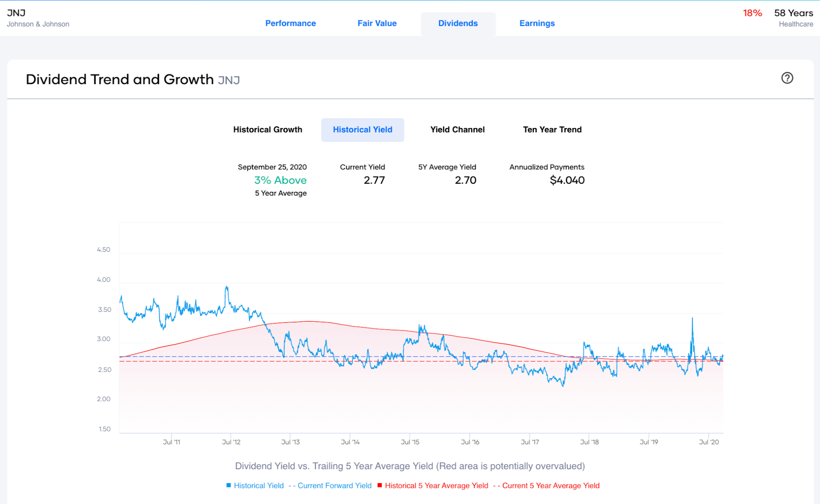820x504 pixels.
Task: Toggle visibility of Historical Yield series
Action: pyautogui.click(x=259, y=486)
